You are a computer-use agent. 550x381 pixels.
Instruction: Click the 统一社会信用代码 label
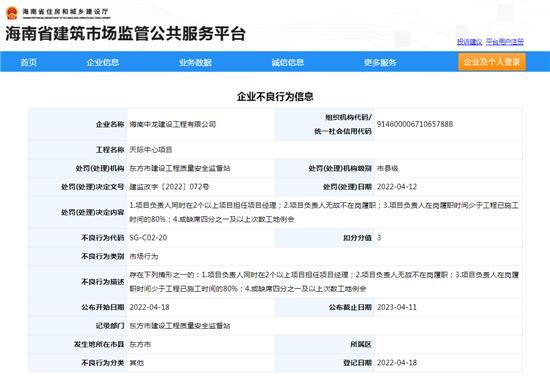(343, 131)
